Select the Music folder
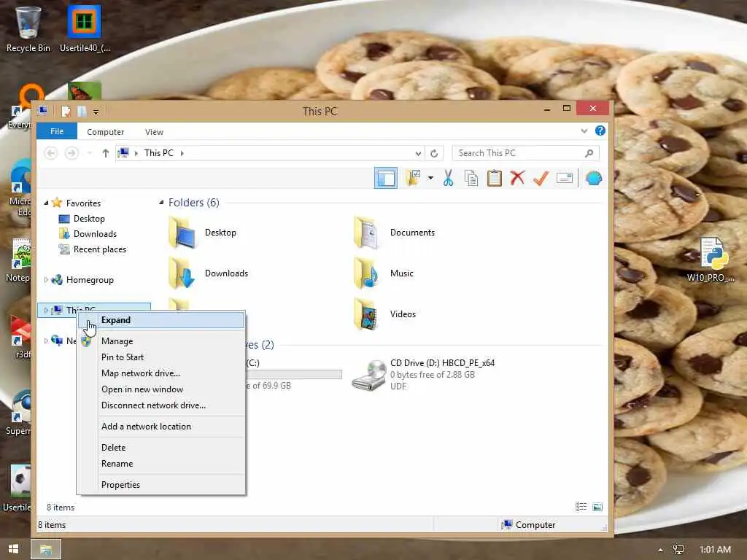Image resolution: width=747 pixels, height=560 pixels. click(x=384, y=273)
